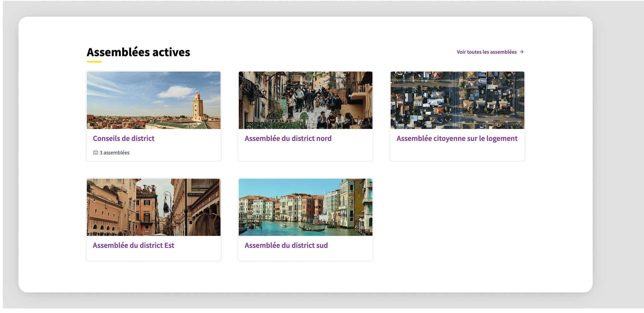Image resolution: width=644 pixels, height=313 pixels.
Task: Click the Roman street buildings photo thumbnail
Action: click(154, 207)
